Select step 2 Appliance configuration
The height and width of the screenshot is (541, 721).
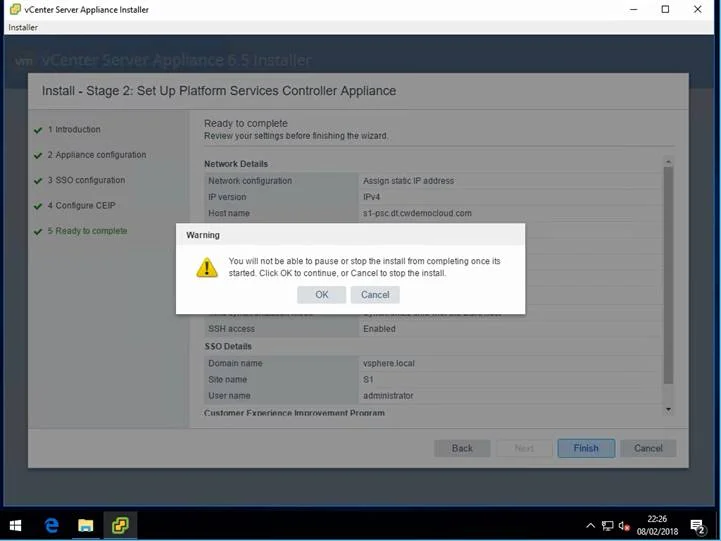(97, 155)
